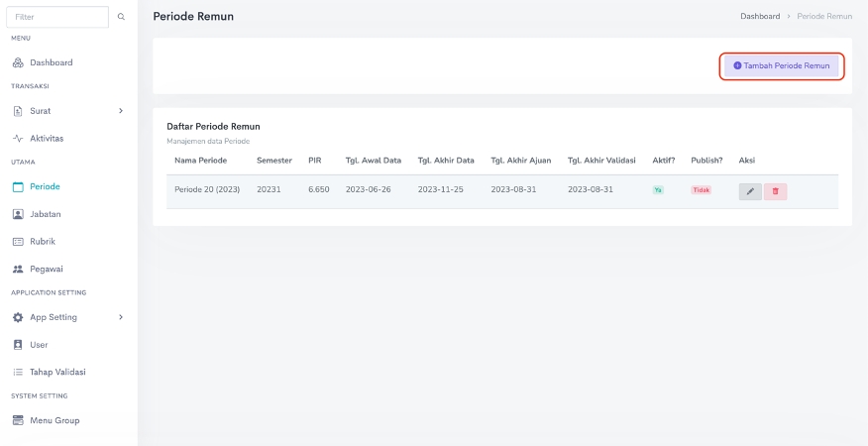Click the Menu Group icon
This screenshot has height=446, width=868.
click(18, 420)
